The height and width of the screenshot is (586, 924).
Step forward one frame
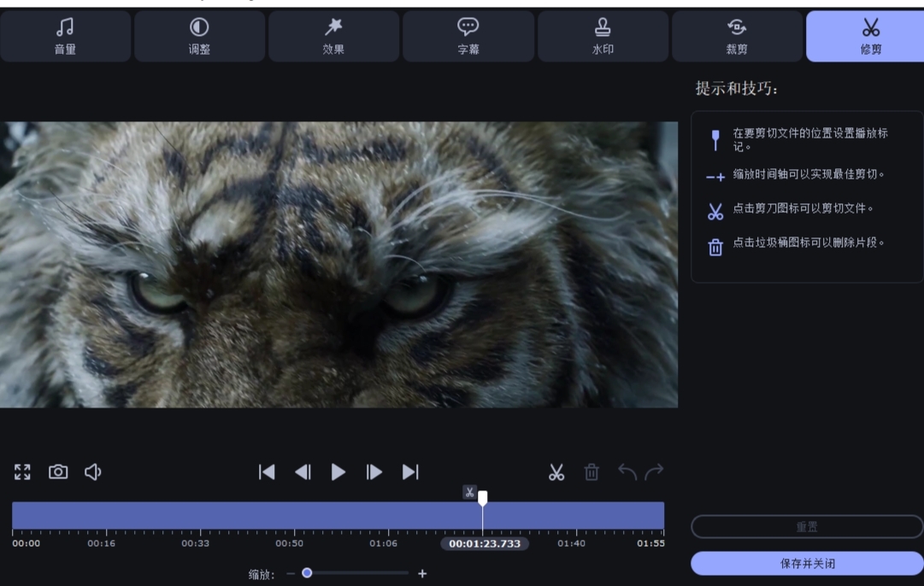point(374,472)
